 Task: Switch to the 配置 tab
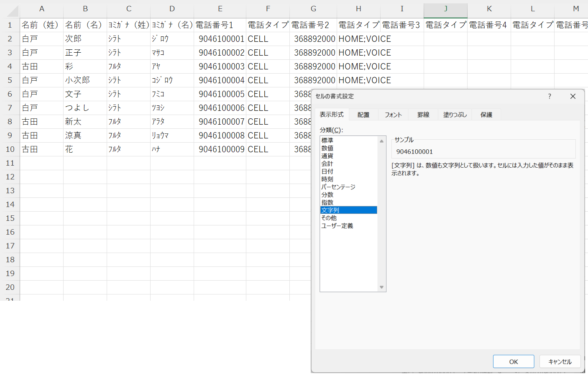[363, 115]
